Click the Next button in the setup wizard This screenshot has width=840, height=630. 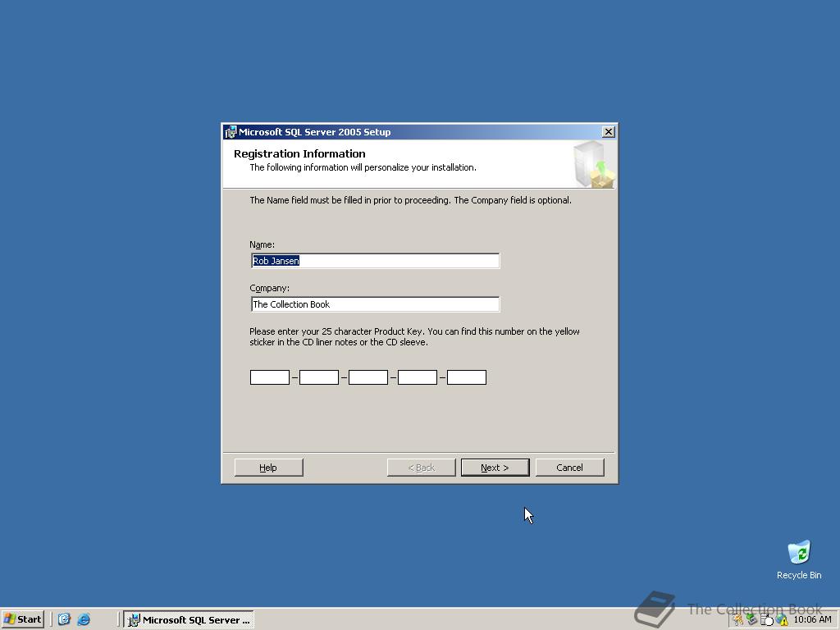[x=495, y=467]
